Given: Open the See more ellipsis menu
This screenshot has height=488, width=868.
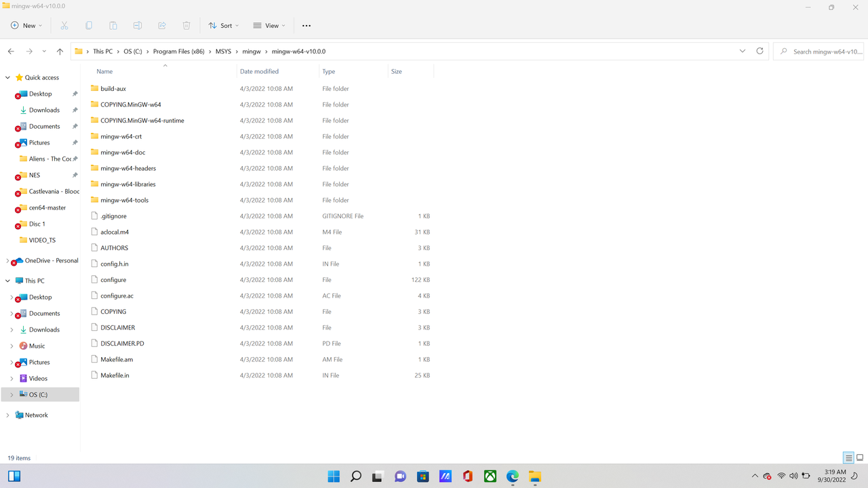Looking at the screenshot, I should point(307,26).
